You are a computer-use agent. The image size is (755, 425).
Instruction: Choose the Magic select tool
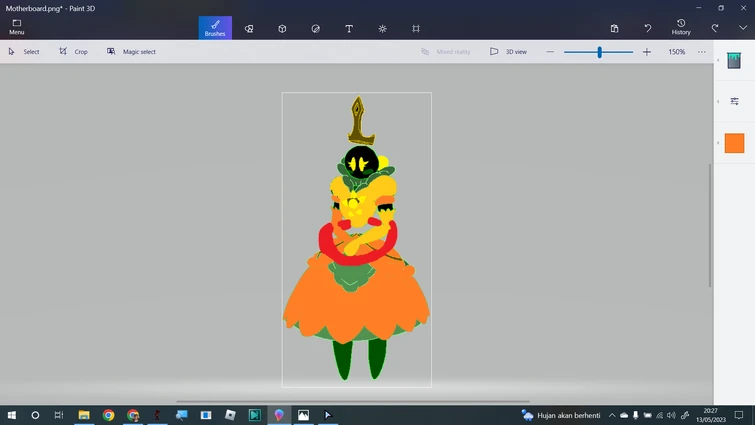[x=131, y=52]
